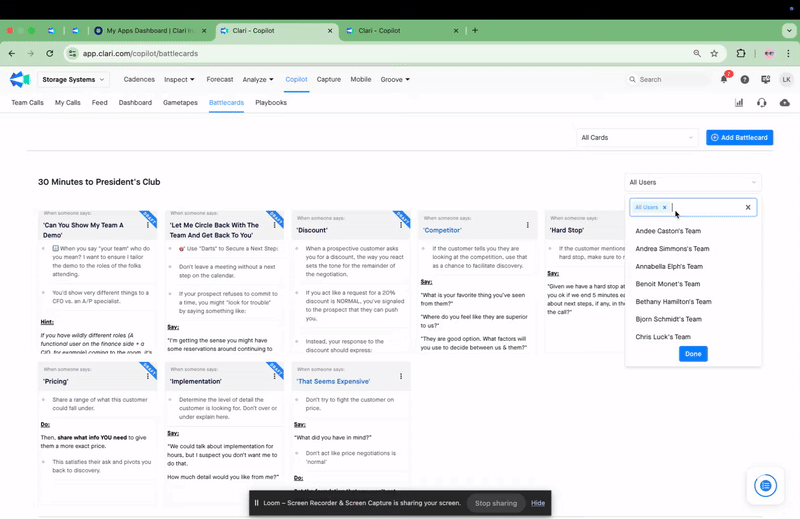The image size is (800, 519).
Task: Open options menu on 'Can You Show My Team A Demo' card
Action: pyautogui.click(x=148, y=225)
